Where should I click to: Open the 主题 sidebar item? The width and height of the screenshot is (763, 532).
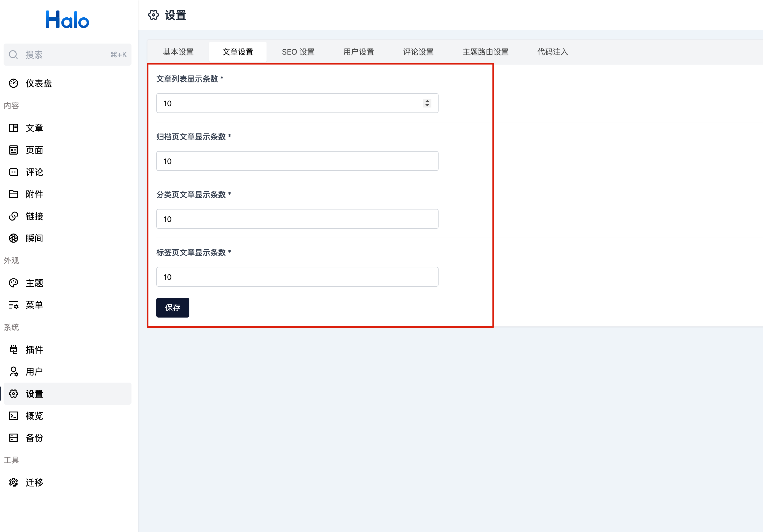pyautogui.click(x=68, y=283)
